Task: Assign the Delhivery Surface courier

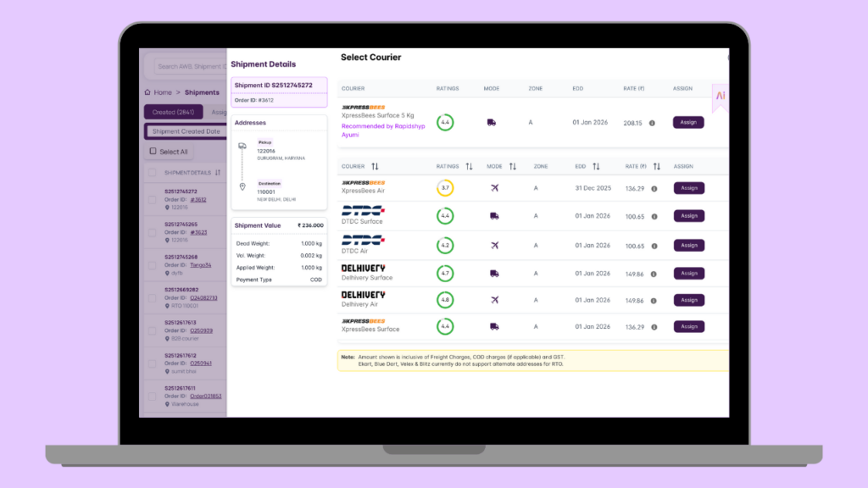Action: [x=688, y=274]
